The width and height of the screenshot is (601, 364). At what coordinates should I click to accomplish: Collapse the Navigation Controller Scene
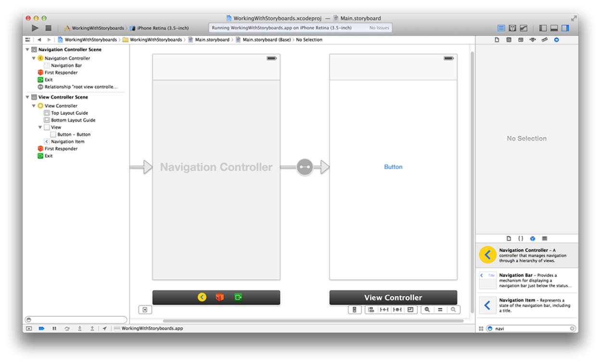coord(27,50)
